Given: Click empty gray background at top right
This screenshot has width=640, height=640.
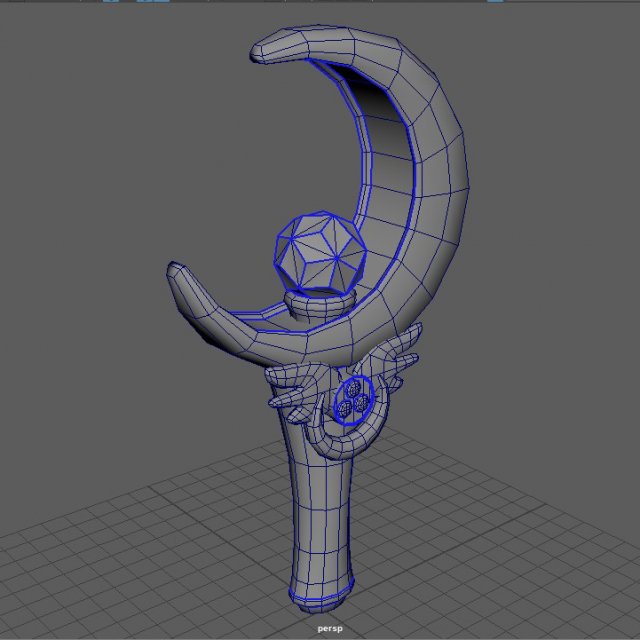Looking at the screenshot, I should click(560, 80).
